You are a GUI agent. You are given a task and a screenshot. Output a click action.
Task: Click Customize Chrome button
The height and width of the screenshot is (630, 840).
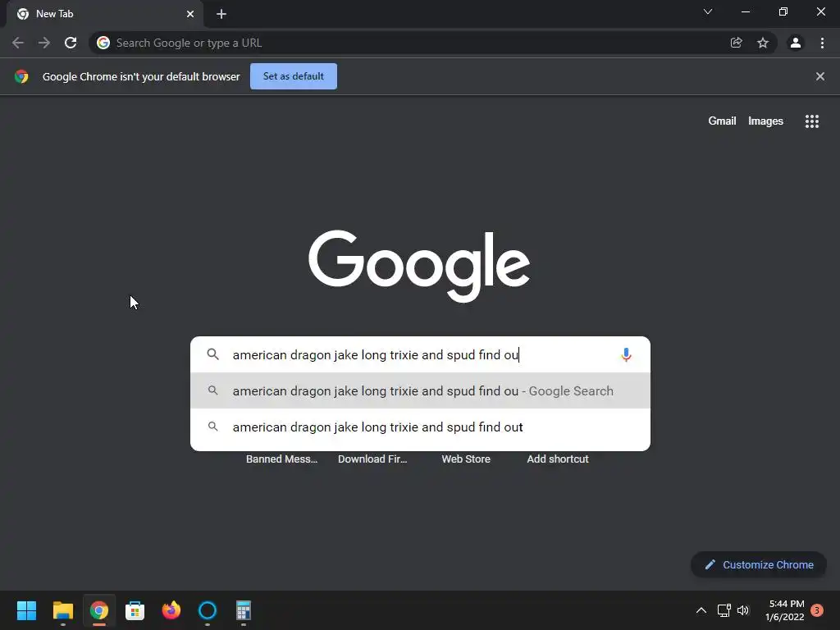pos(759,564)
